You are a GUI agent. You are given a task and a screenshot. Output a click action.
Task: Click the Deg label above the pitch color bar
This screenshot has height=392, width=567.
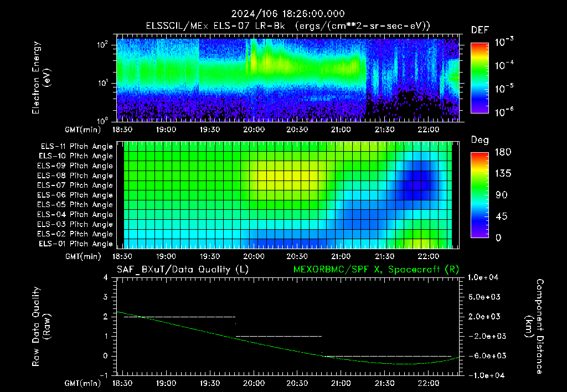480,140
